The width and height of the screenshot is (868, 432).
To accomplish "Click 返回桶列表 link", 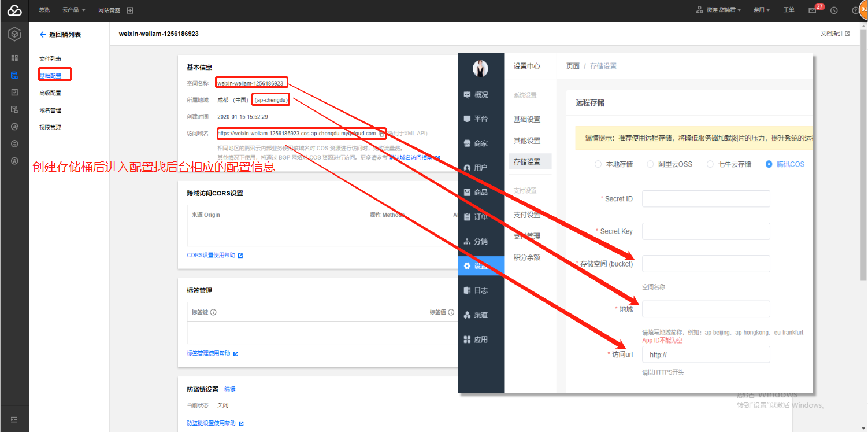I will pyautogui.click(x=65, y=35).
